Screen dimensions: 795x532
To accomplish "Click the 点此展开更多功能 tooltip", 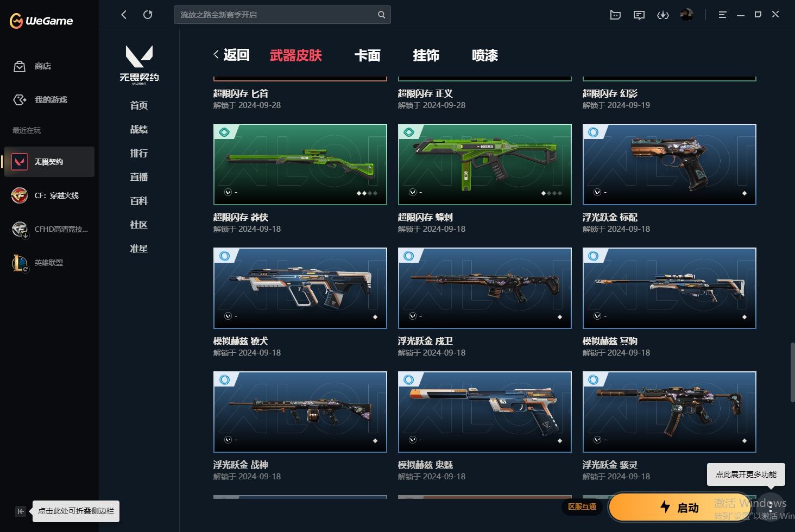I will click(746, 474).
